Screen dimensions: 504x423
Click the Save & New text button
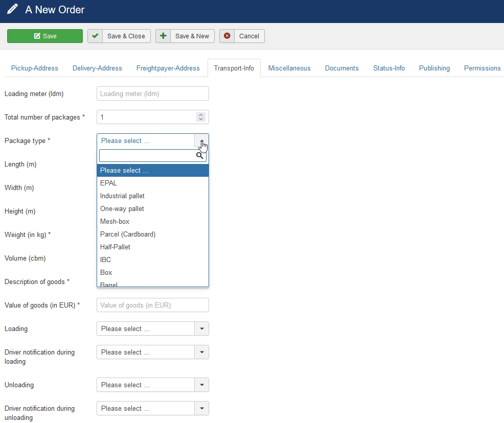pos(192,36)
